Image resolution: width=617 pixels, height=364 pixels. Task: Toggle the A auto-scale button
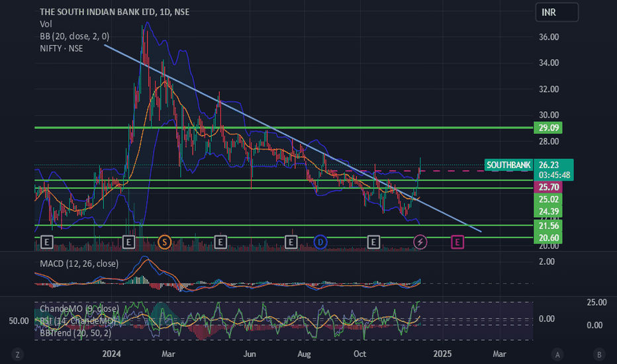[x=557, y=355]
